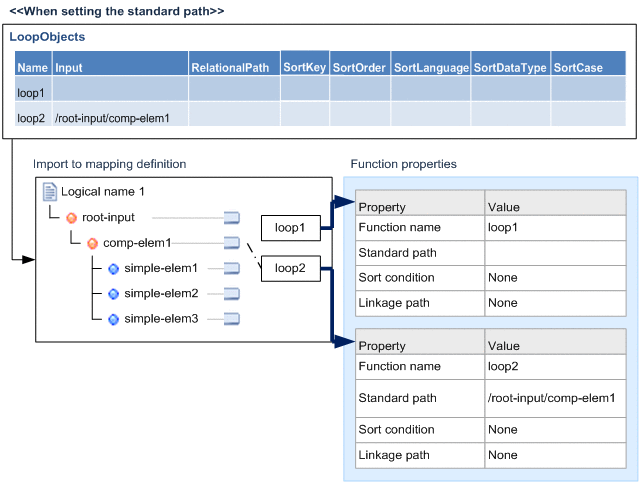Click the Logical name 1 document icon

tap(50, 191)
